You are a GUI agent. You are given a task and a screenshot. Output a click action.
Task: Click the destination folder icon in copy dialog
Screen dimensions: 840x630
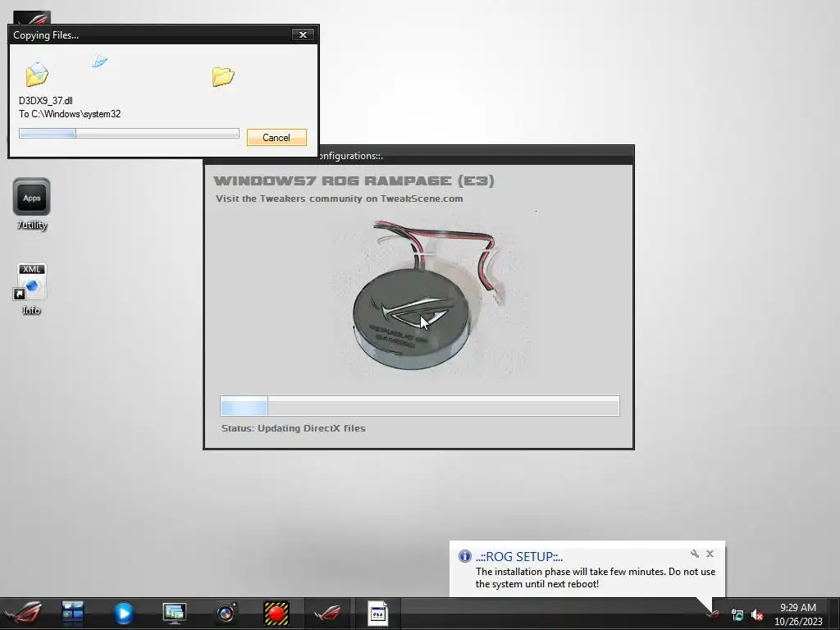coord(223,76)
